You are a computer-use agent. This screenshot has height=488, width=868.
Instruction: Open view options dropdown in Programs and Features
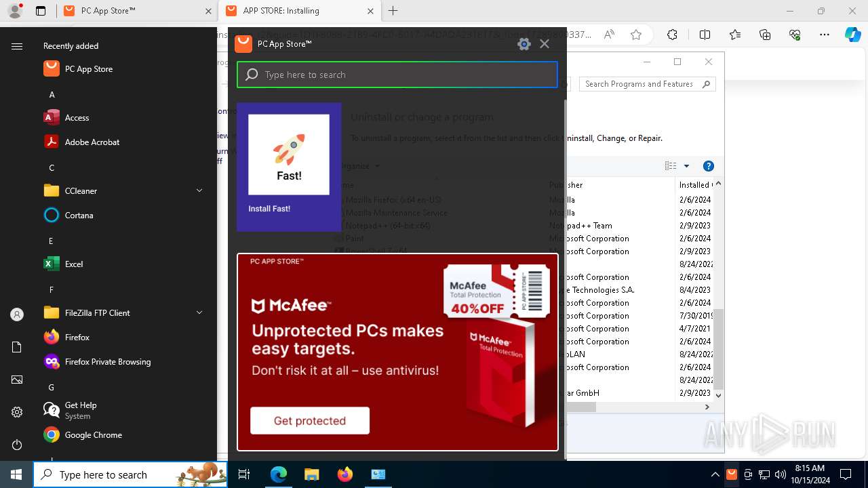[686, 166]
